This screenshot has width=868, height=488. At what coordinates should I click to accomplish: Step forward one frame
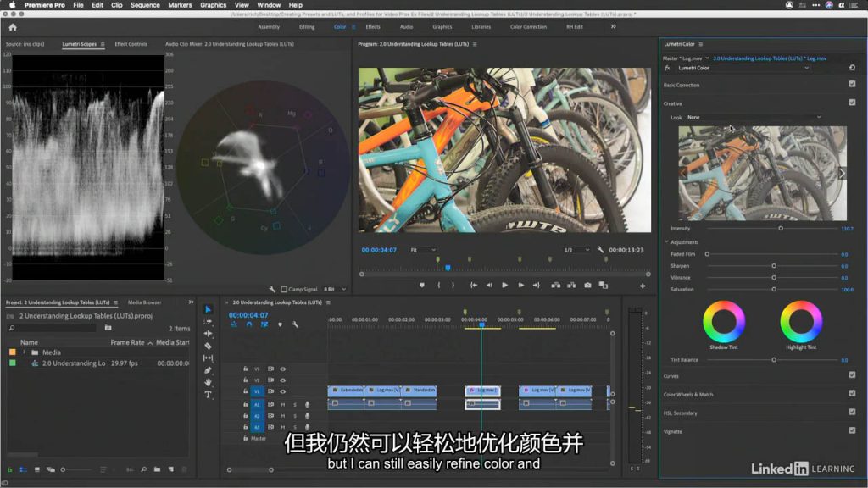521,286
